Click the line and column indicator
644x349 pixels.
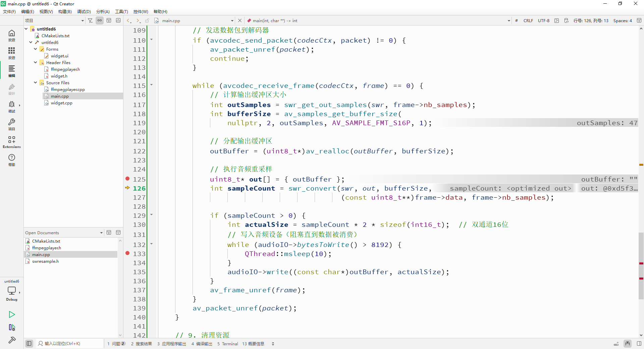pyautogui.click(x=591, y=20)
